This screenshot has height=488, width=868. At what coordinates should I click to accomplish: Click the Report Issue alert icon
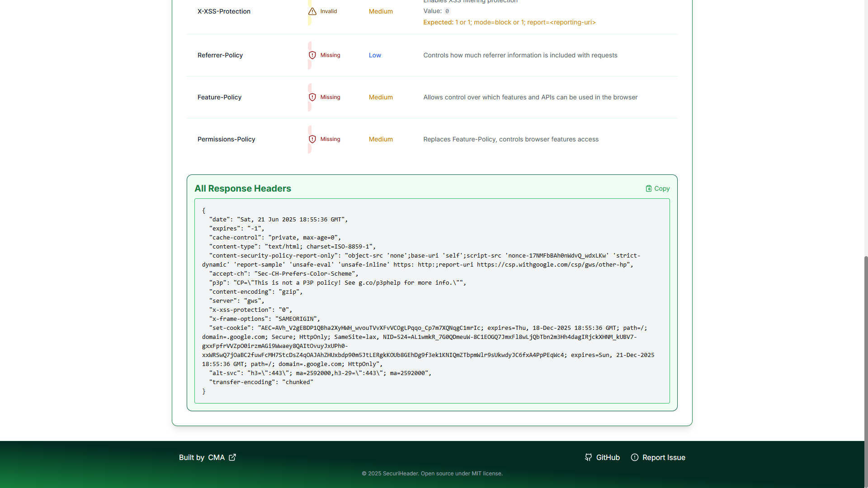(635, 457)
